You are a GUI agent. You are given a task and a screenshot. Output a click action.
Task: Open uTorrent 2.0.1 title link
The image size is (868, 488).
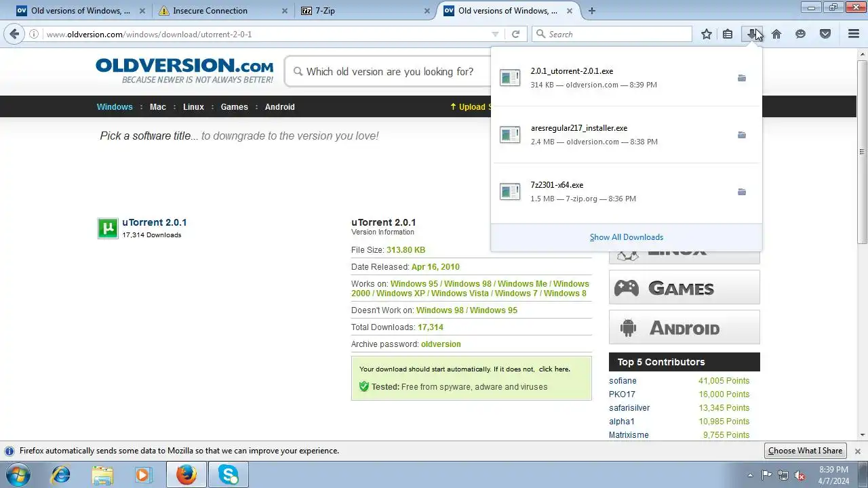(x=155, y=222)
